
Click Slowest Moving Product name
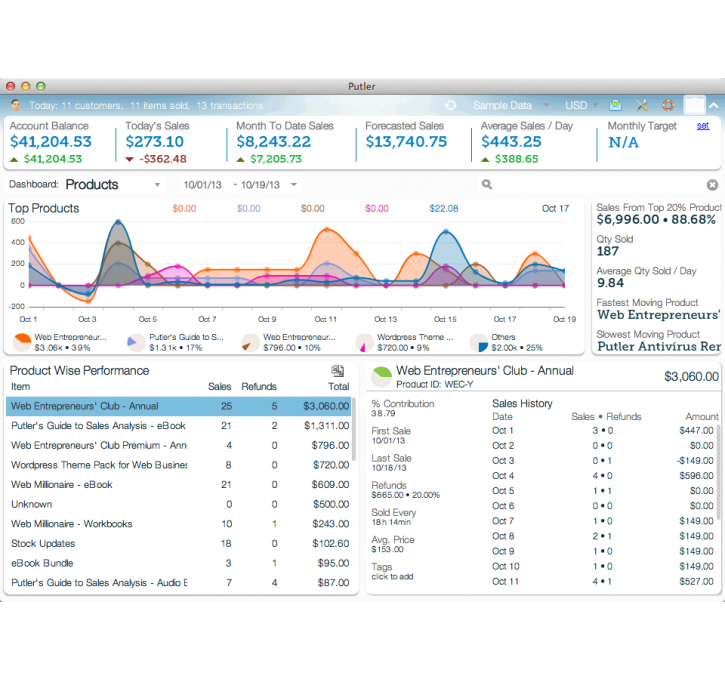pos(658,346)
